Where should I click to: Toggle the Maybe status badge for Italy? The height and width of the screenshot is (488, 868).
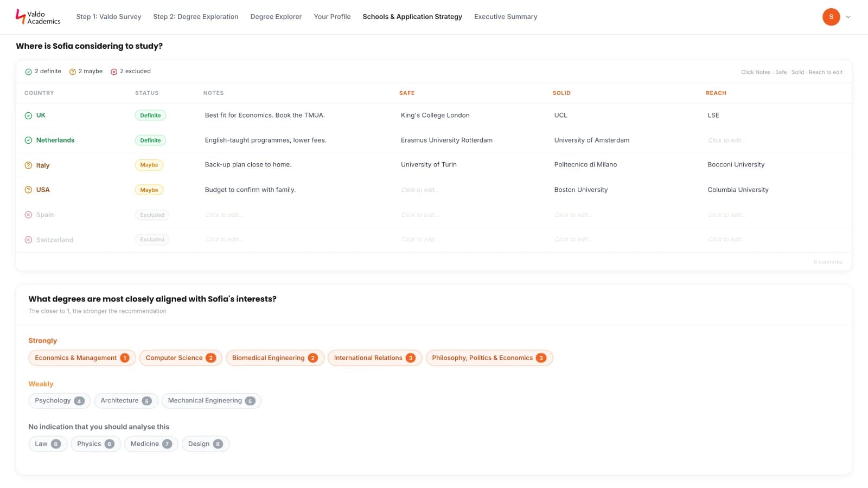(149, 165)
